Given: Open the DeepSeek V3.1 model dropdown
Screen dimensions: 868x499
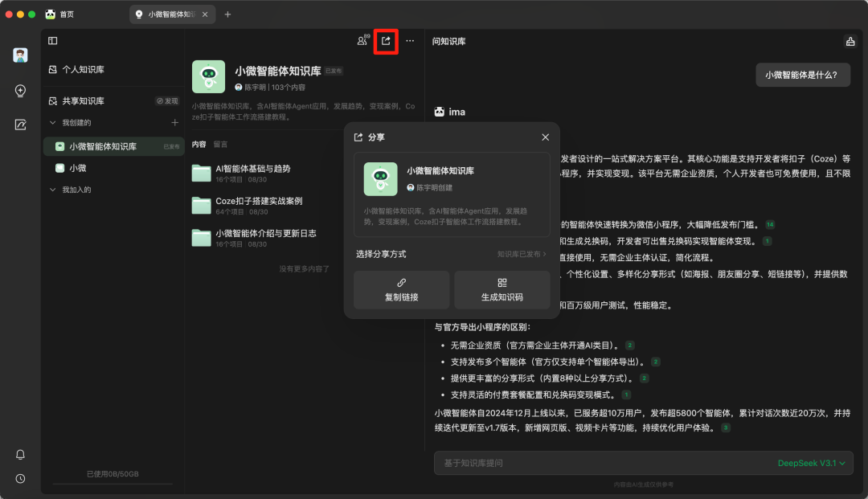Looking at the screenshot, I should [812, 463].
